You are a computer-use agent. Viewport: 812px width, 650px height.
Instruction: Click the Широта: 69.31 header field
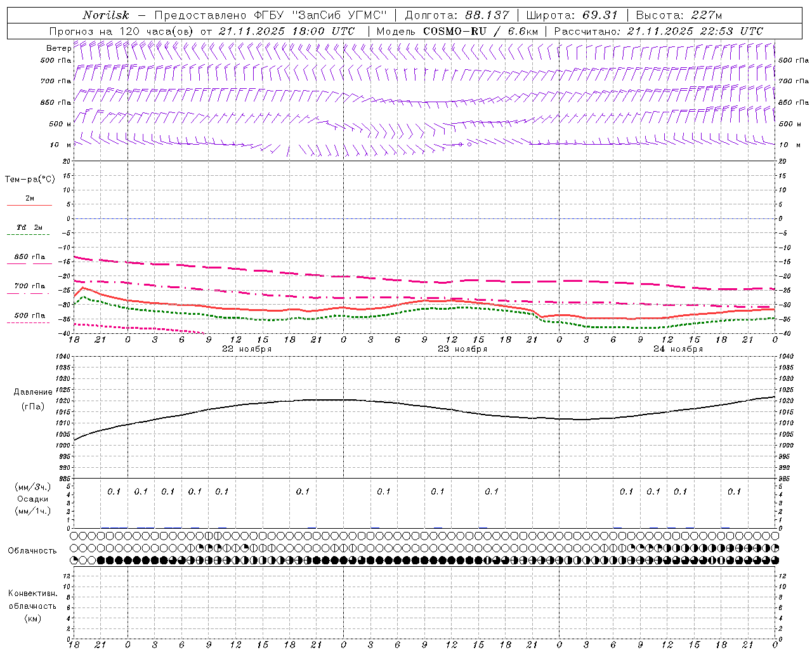tap(572, 15)
